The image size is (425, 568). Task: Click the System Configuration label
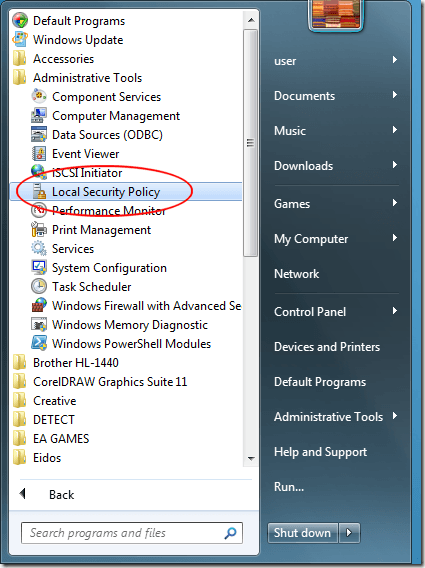(109, 268)
